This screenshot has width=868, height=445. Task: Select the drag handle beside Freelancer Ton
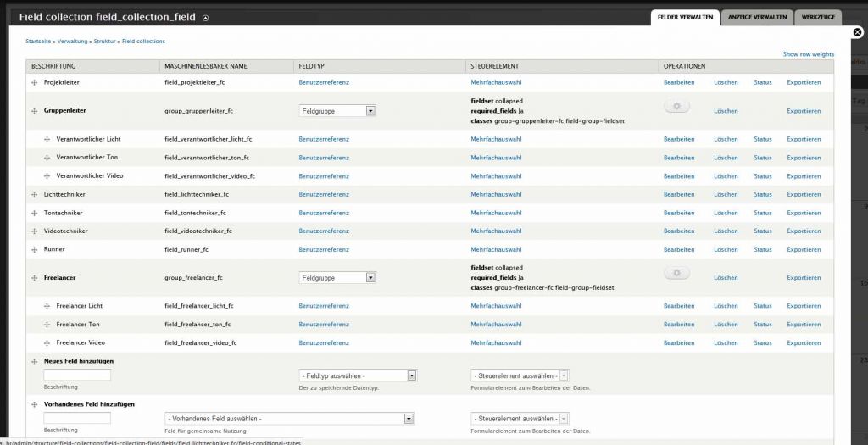(47, 325)
